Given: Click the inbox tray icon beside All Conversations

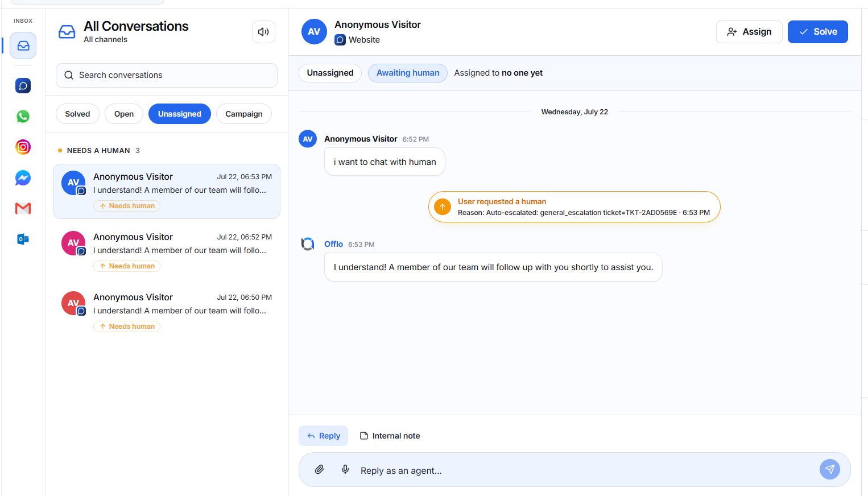Looking at the screenshot, I should (67, 32).
